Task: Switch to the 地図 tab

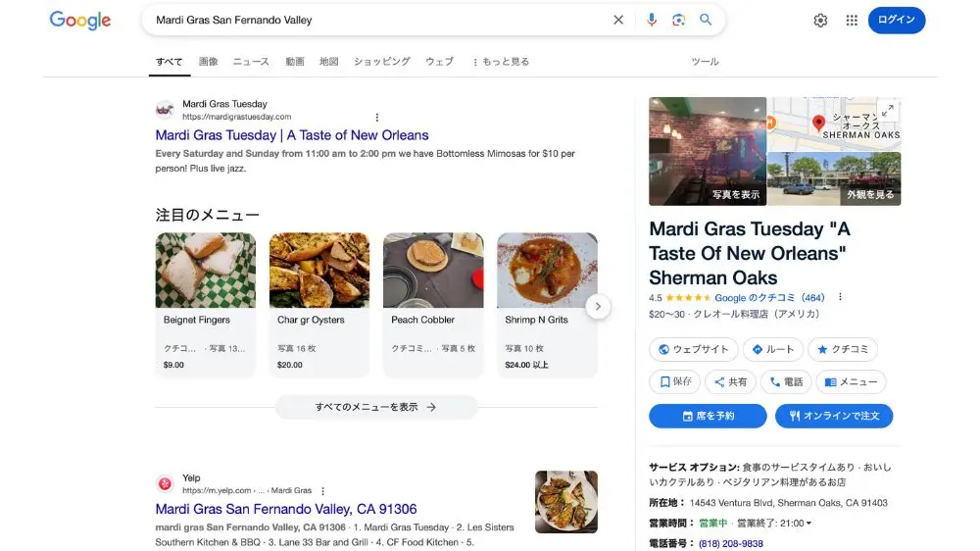Action: tap(328, 62)
